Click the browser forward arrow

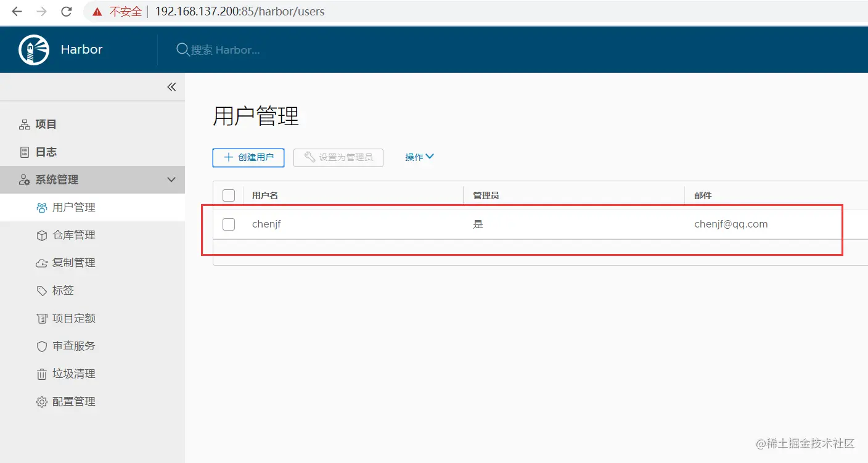41,11
